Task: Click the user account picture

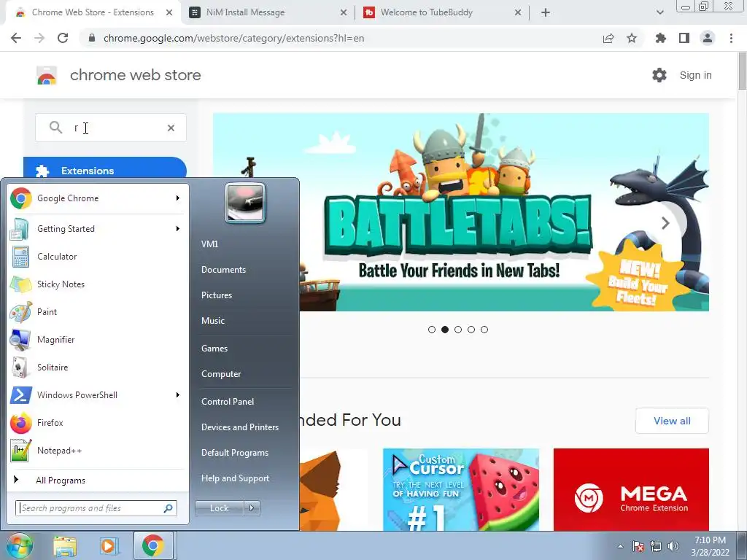Action: (245, 203)
